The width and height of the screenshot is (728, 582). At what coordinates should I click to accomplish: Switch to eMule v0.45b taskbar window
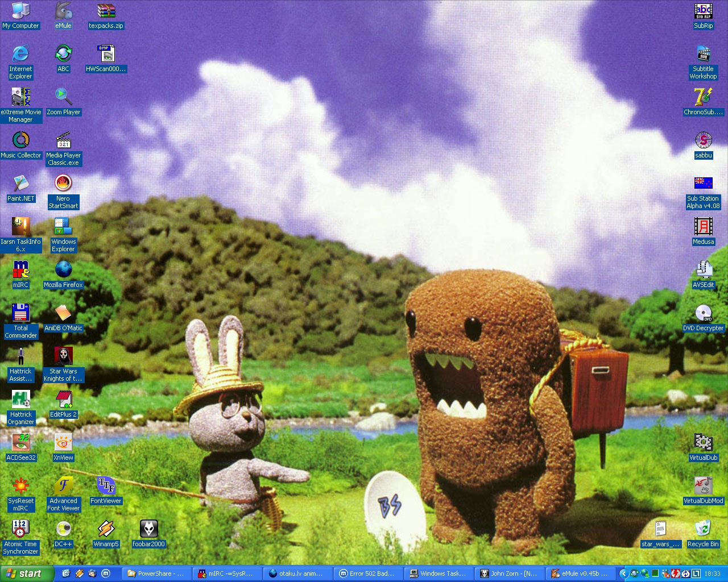pyautogui.click(x=580, y=573)
